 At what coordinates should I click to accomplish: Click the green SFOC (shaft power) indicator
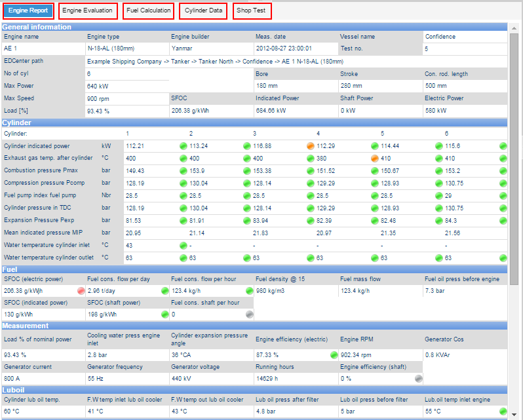tap(165, 315)
